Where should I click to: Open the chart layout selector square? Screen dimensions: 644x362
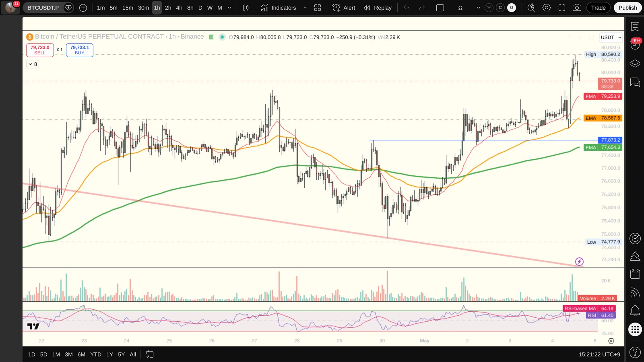point(440,8)
